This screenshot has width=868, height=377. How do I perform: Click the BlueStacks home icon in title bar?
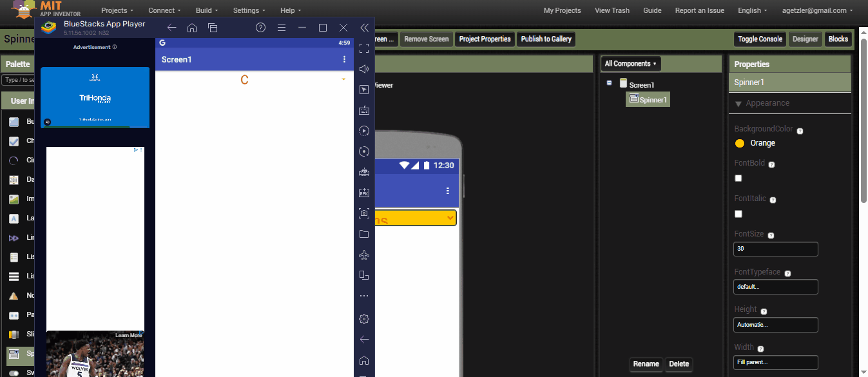192,28
